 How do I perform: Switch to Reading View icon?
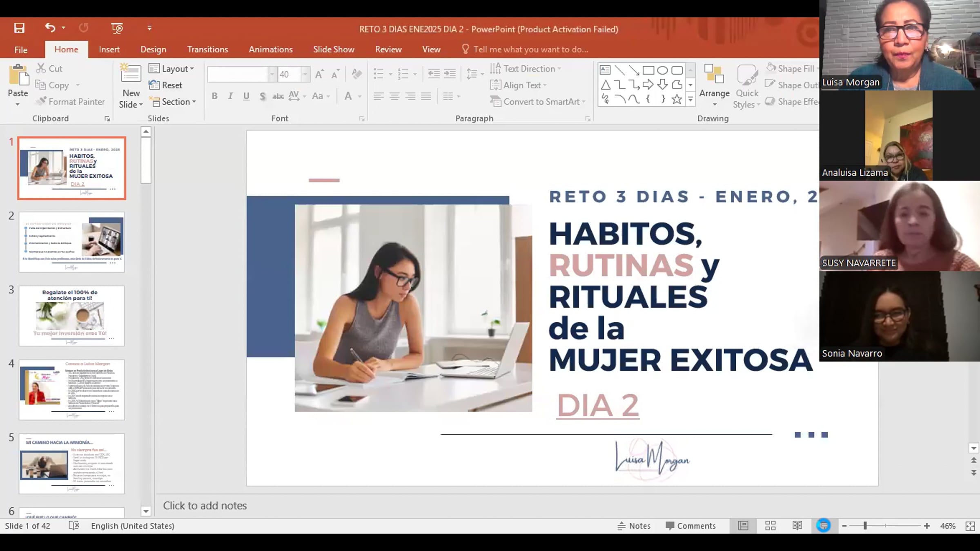[x=797, y=526]
